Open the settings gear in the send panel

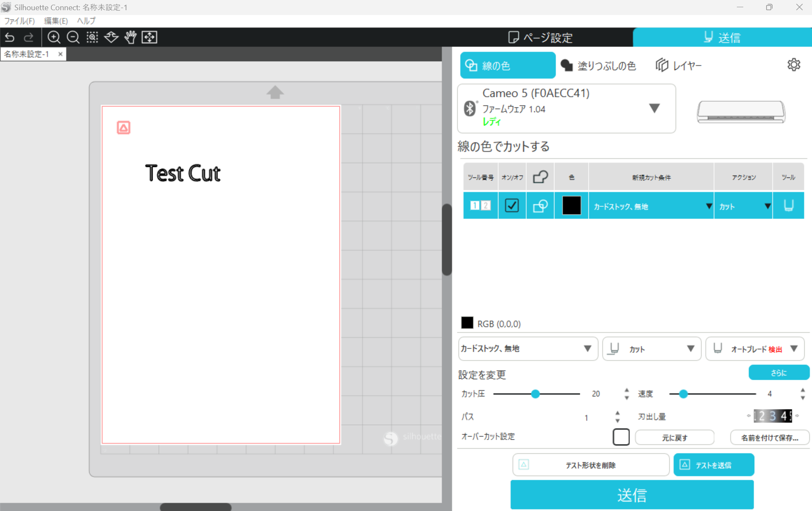[x=793, y=65]
